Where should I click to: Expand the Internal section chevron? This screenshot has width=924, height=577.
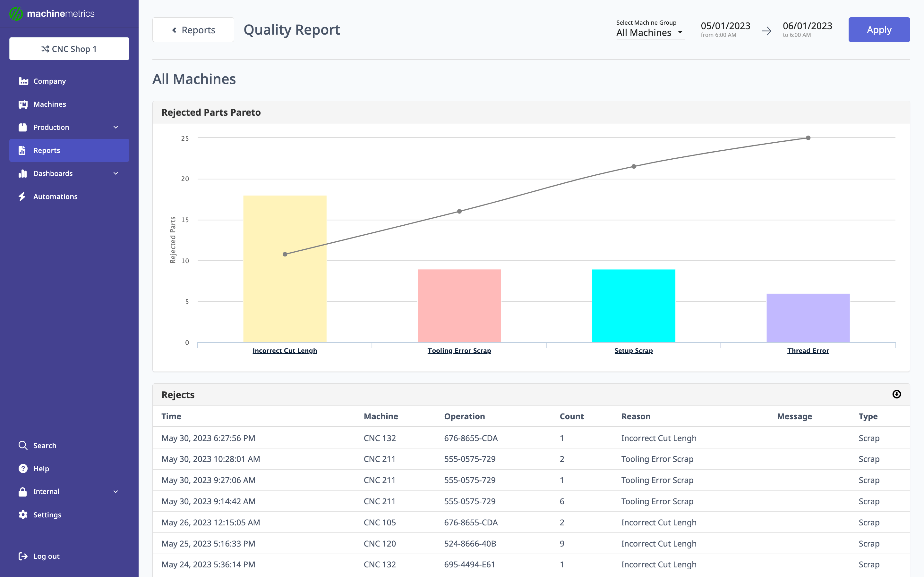pos(116,491)
